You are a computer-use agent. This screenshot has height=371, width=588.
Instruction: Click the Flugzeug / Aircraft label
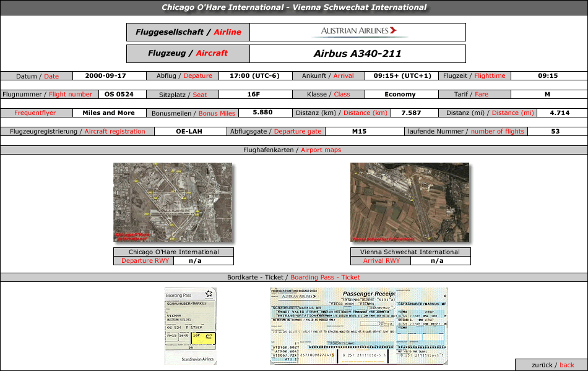pyautogui.click(x=188, y=54)
